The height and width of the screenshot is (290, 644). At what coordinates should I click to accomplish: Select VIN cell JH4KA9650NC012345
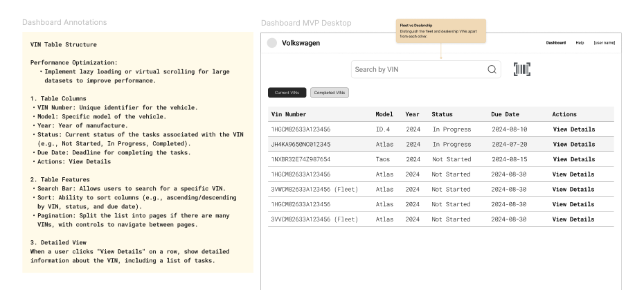point(301,144)
